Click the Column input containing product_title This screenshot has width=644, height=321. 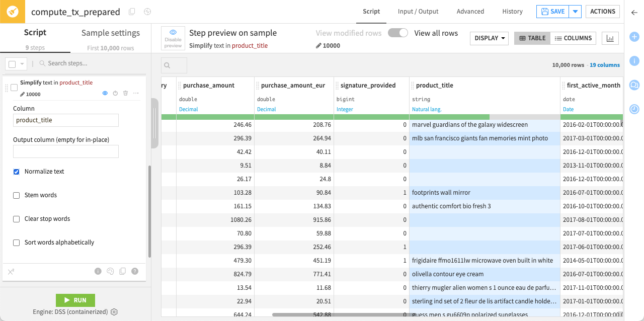tap(66, 120)
